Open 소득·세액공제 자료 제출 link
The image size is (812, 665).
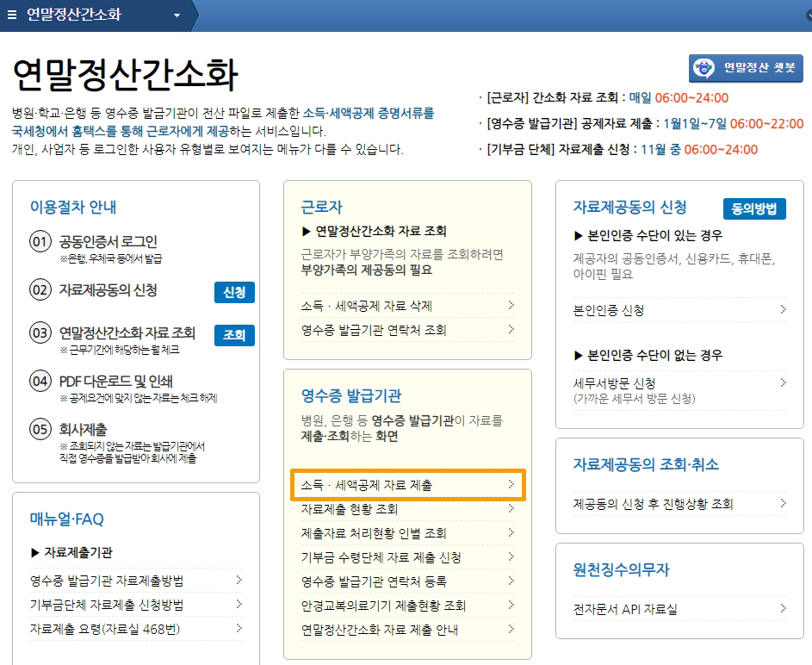pyautogui.click(x=408, y=485)
